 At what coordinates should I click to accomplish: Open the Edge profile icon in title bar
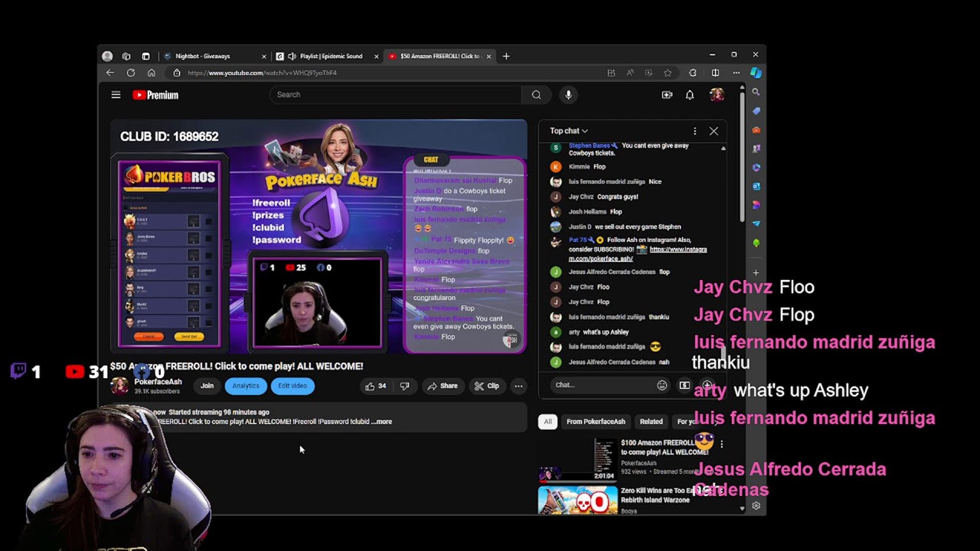107,56
